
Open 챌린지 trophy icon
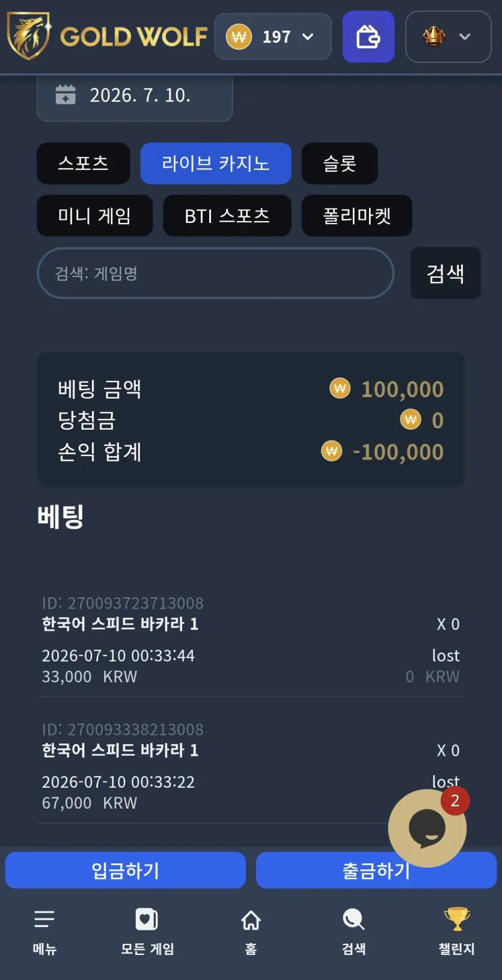457,919
